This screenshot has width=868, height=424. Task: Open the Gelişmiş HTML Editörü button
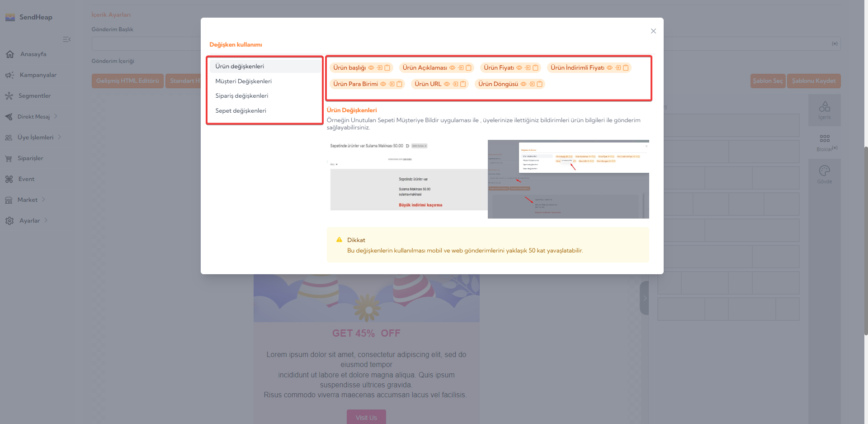click(x=127, y=81)
